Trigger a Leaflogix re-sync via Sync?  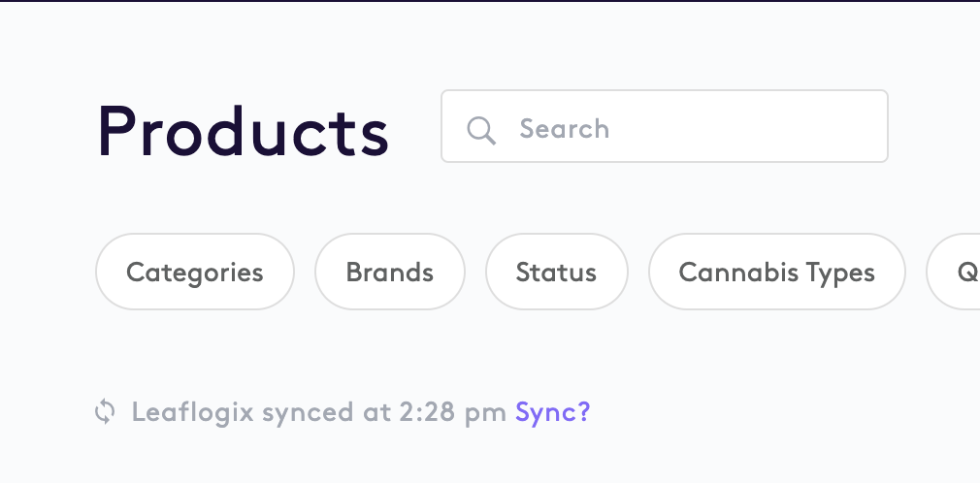552,412
